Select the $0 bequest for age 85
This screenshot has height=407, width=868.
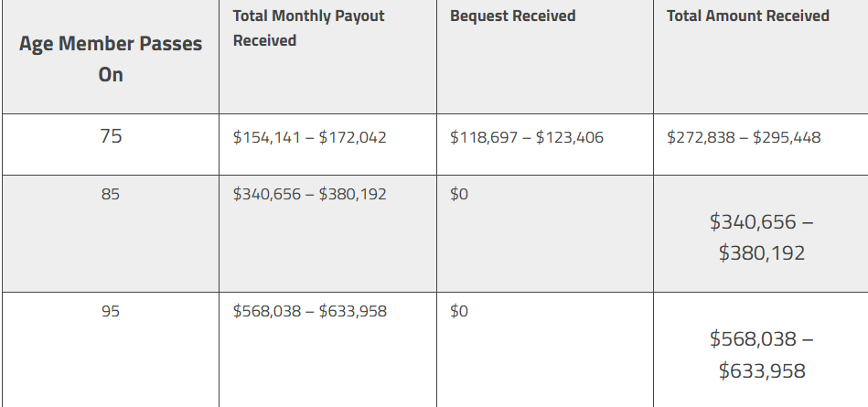pyautogui.click(x=459, y=195)
